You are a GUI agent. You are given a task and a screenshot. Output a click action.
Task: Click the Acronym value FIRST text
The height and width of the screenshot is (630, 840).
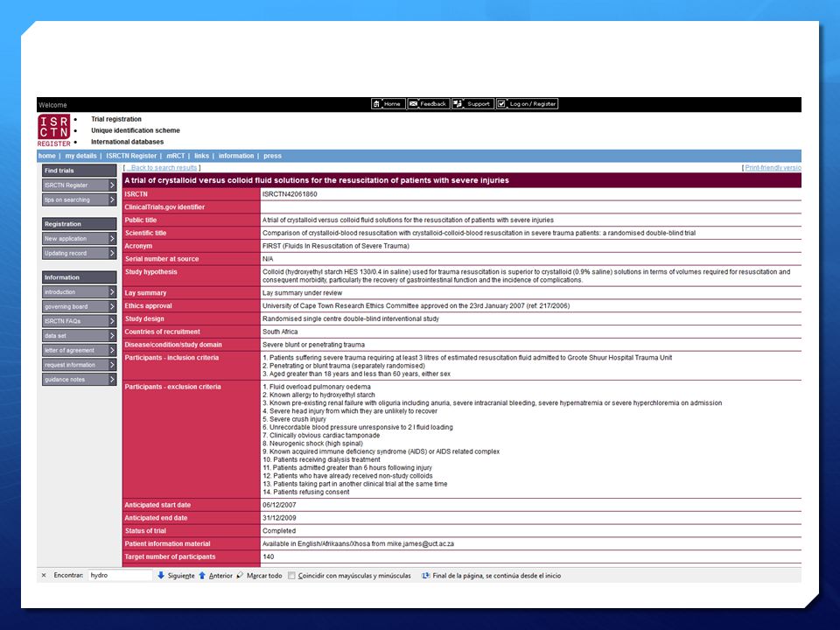pyautogui.click(x=336, y=246)
